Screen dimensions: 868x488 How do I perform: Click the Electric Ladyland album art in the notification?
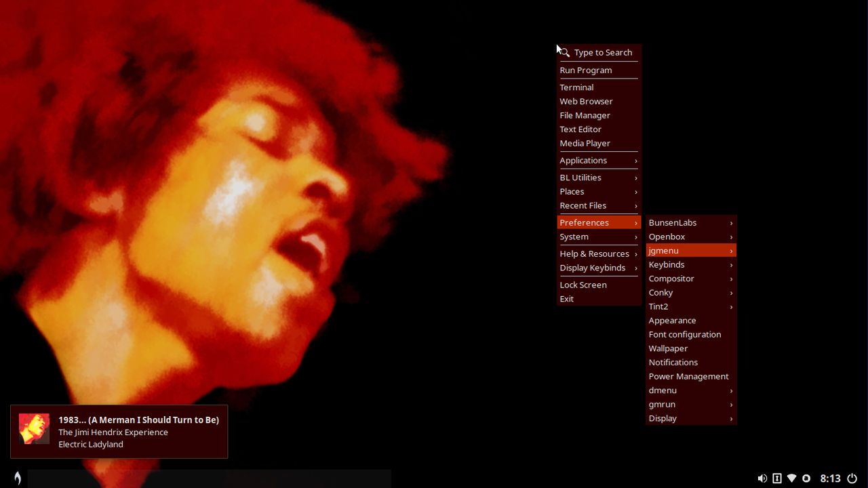pos(34,429)
